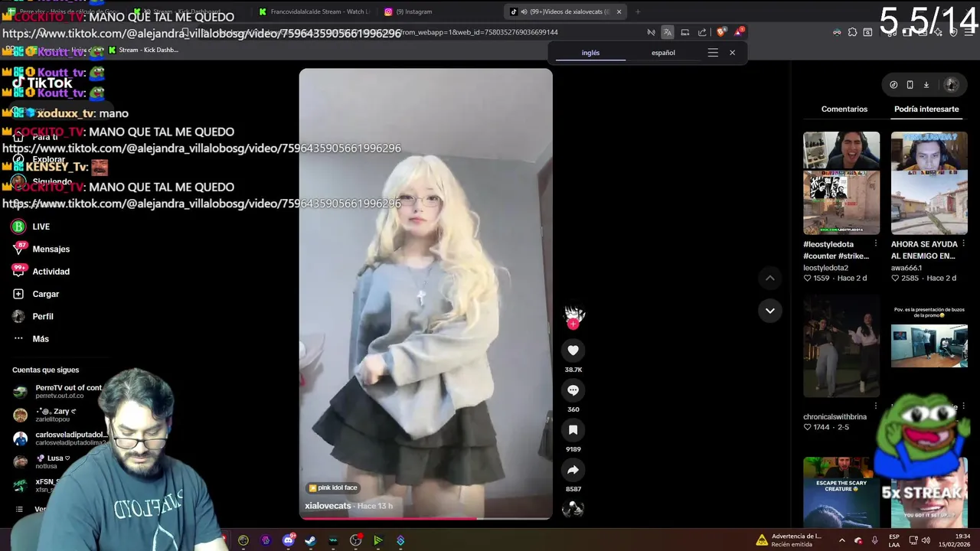The image size is (980, 551).
Task: Switch to Francovidalalcalde Stream browser tab
Action: (x=314, y=11)
